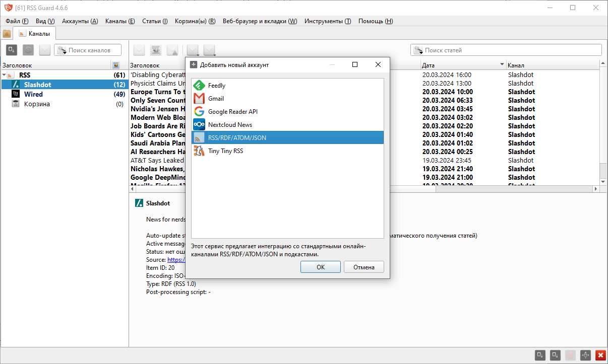Click the Заголовок header of article list
Image resolution: width=608 pixels, height=364 pixels.
click(157, 65)
